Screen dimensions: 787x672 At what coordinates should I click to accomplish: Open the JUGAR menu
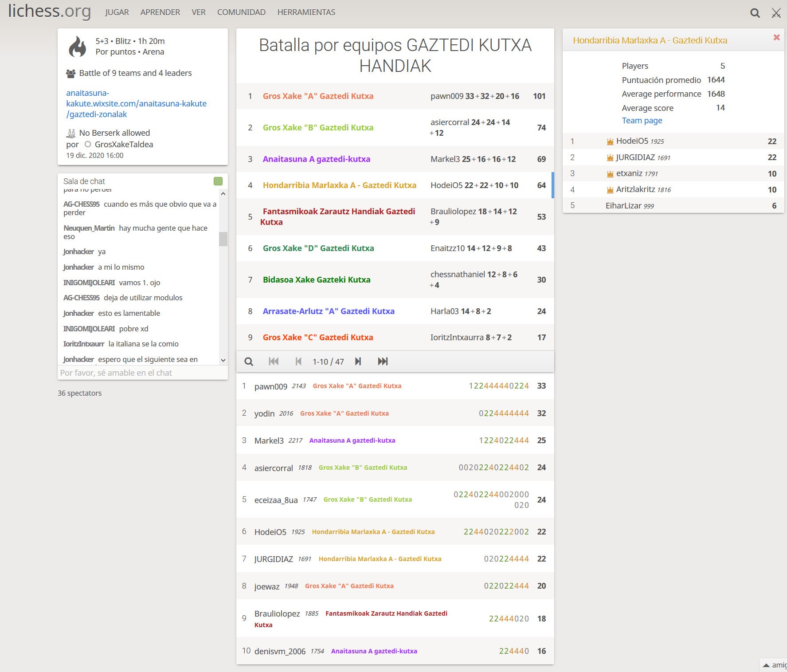(x=117, y=12)
